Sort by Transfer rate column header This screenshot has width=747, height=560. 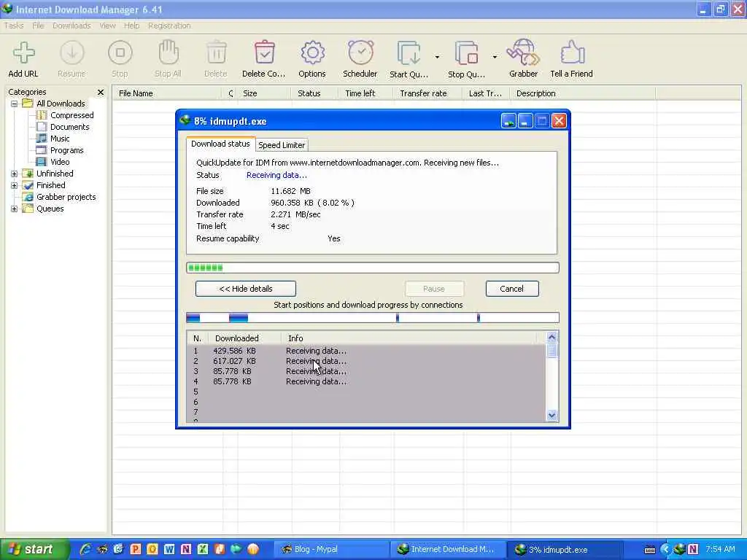coord(427,93)
